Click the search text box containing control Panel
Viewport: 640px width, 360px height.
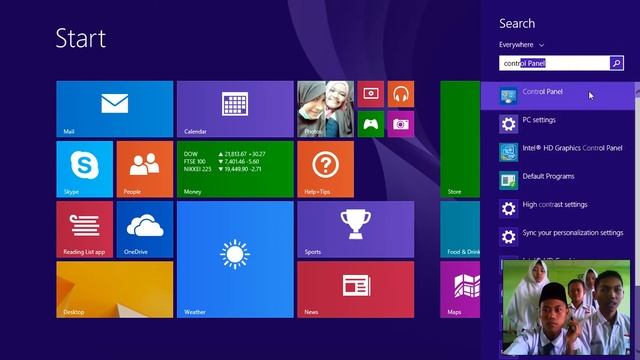[x=554, y=63]
